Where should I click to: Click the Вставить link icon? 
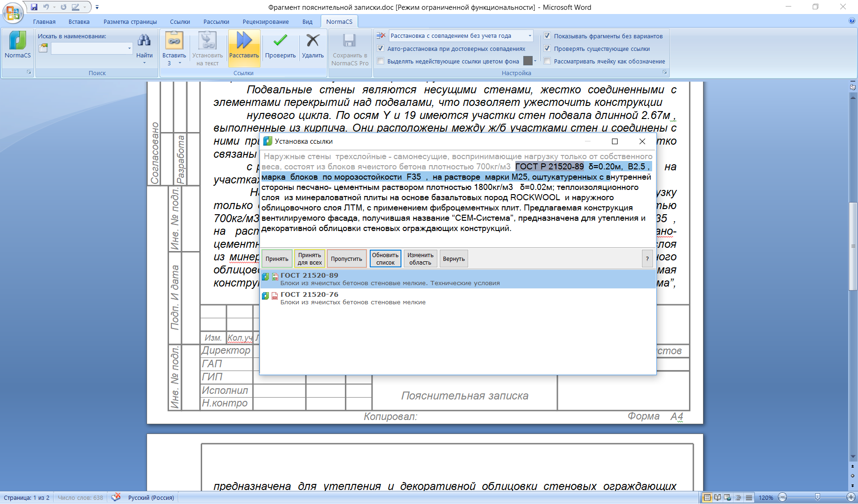click(174, 41)
